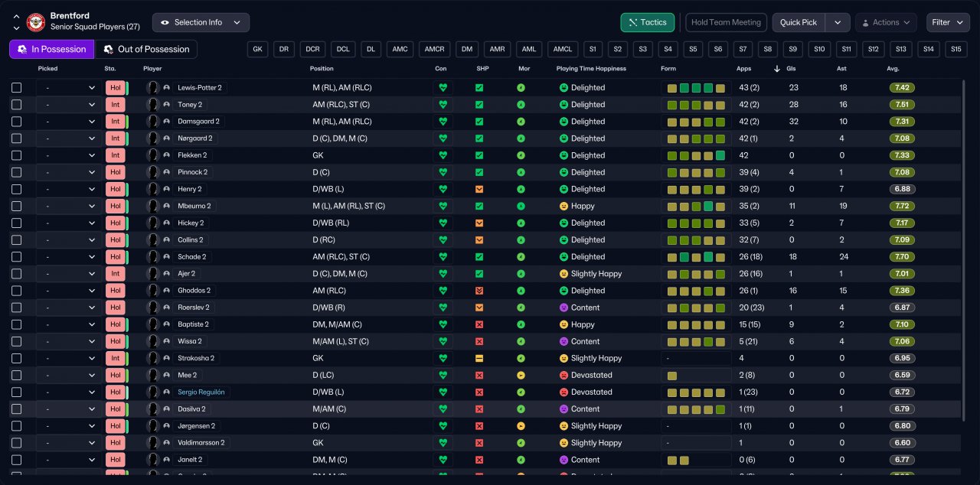The height and width of the screenshot is (485, 980).
Task: Click Mbeumo's happy face playing time icon
Action: coord(564,206)
